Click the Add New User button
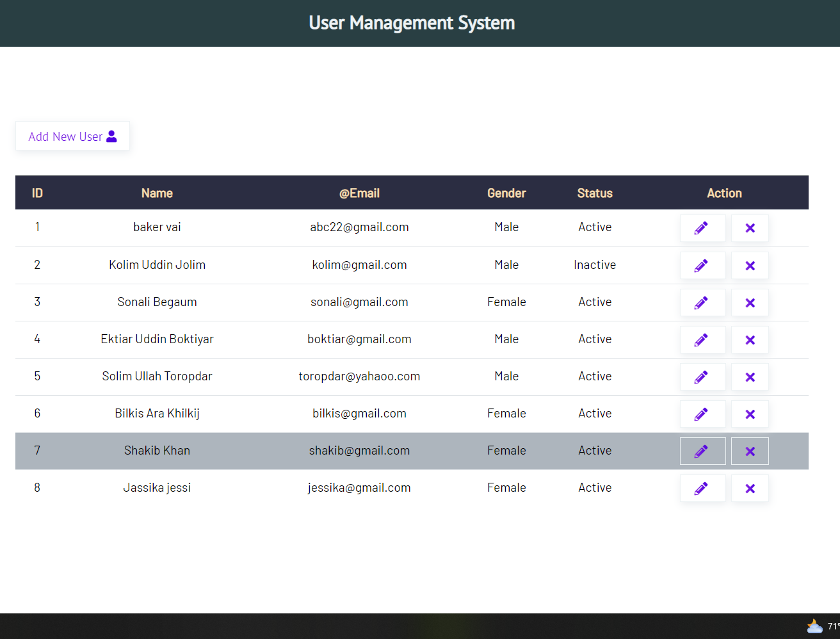840x639 pixels. click(x=72, y=136)
